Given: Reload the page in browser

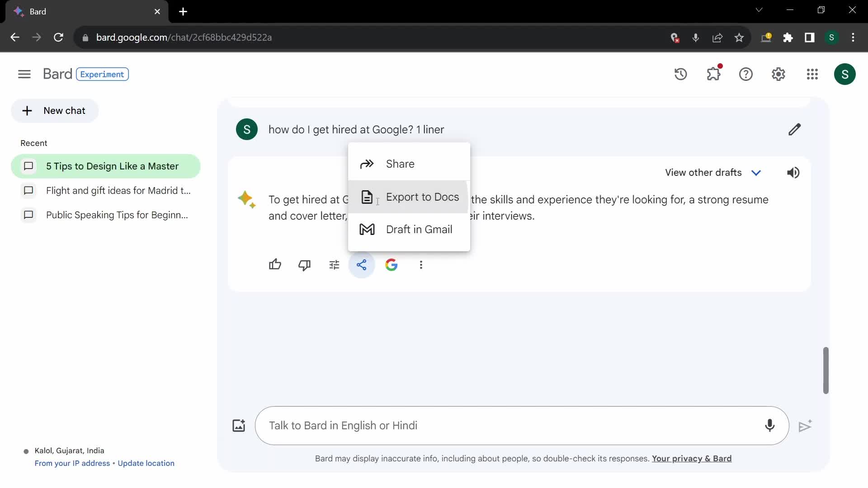Looking at the screenshot, I should 58,38.
